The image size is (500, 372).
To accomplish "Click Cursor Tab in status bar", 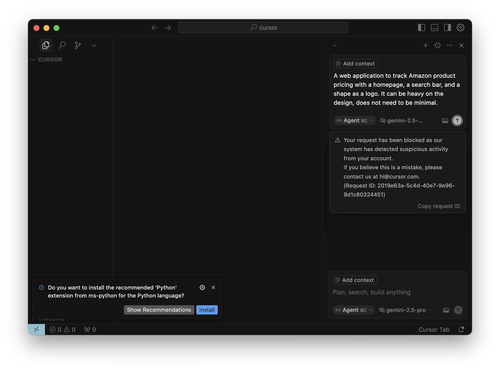I will 434,330.
